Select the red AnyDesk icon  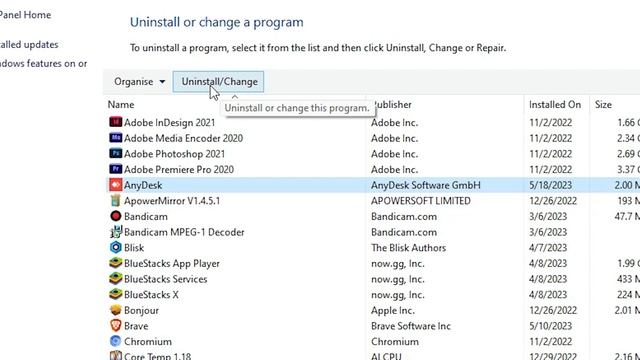[116, 185]
